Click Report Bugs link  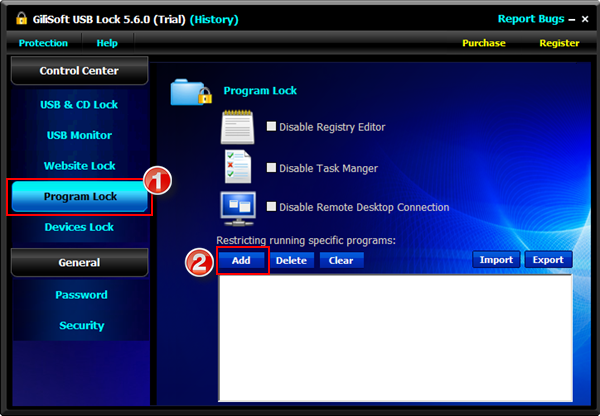click(531, 19)
